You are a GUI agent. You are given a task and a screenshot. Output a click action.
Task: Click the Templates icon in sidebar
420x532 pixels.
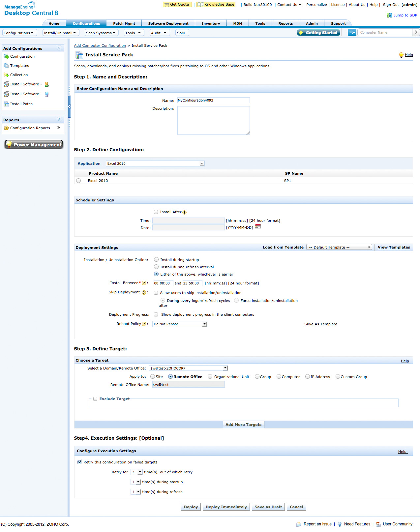[6, 66]
